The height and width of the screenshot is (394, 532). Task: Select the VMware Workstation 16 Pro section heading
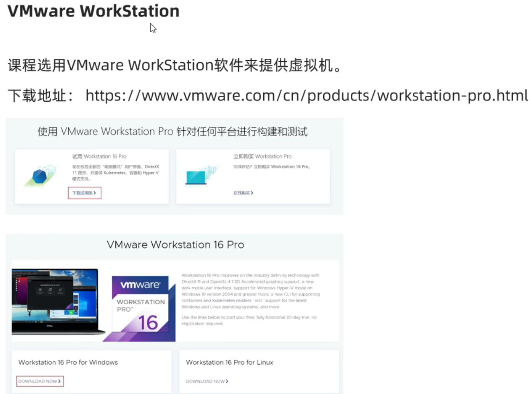point(175,244)
